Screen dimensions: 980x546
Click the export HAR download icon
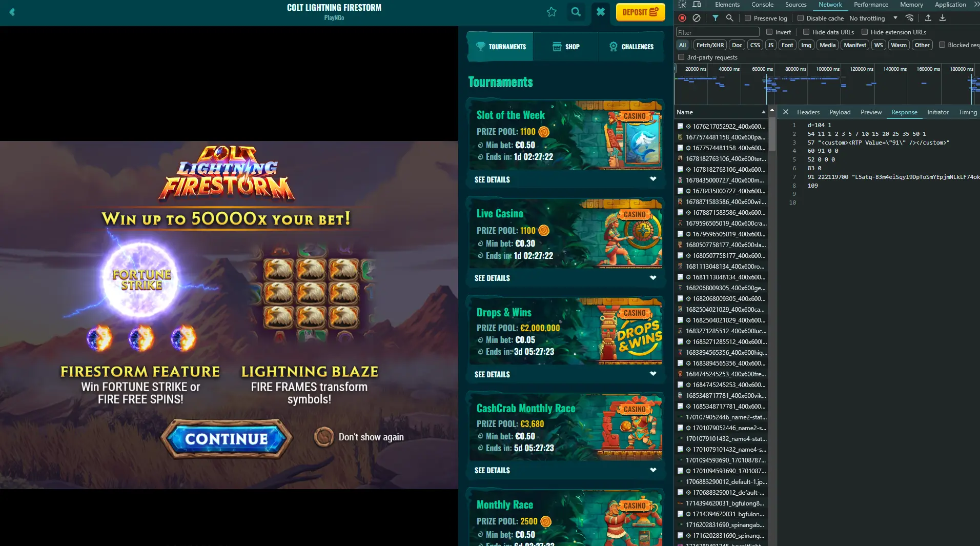tap(942, 18)
